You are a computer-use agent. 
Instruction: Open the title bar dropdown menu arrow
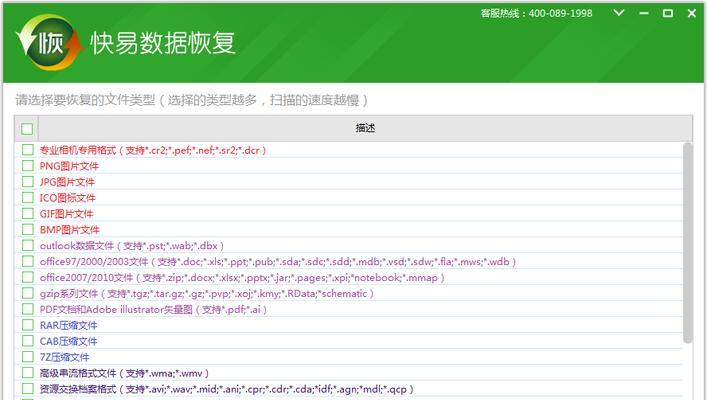[x=619, y=13]
